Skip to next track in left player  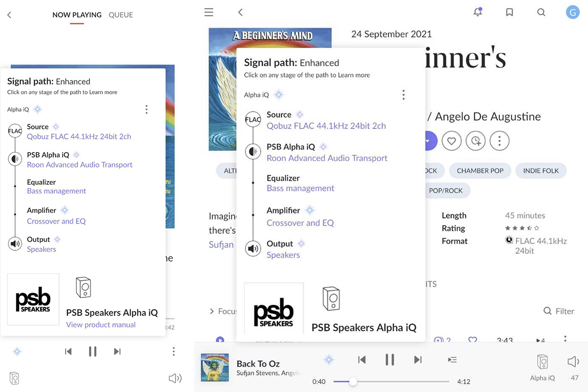point(117,351)
